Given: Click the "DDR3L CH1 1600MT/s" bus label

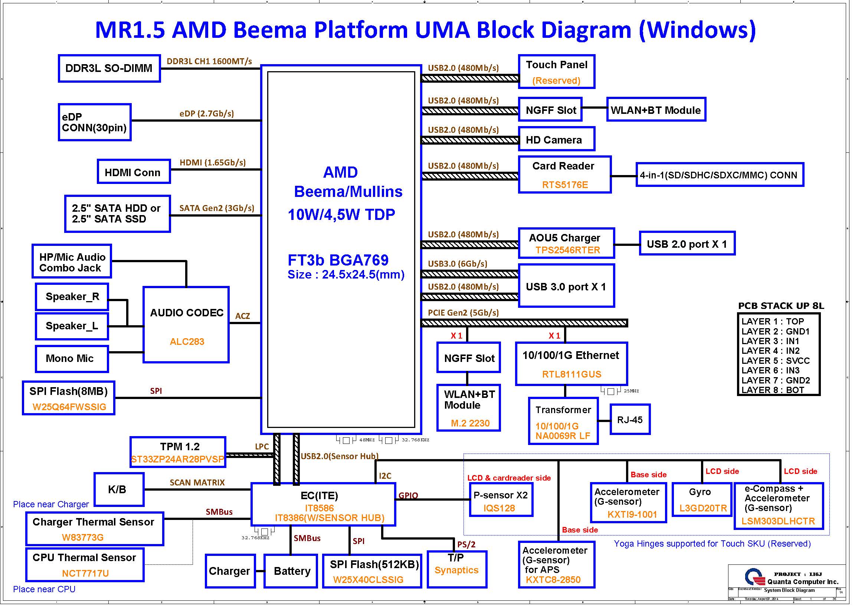Looking at the screenshot, I should 209,61.
